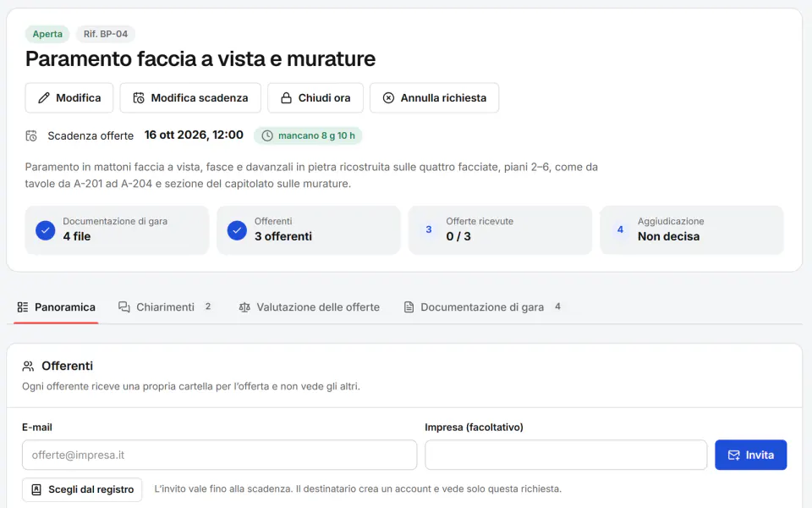This screenshot has width=812, height=508.
Task: Click the deadline value 16 ott 2026, 12:00
Action: pyautogui.click(x=194, y=135)
